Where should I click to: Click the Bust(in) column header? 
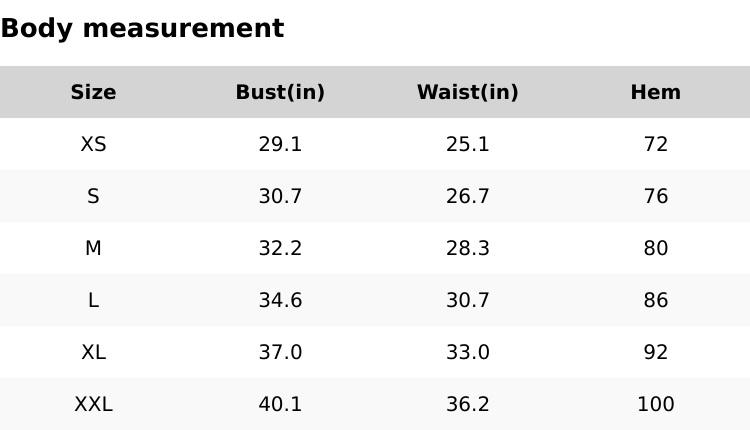tap(280, 92)
